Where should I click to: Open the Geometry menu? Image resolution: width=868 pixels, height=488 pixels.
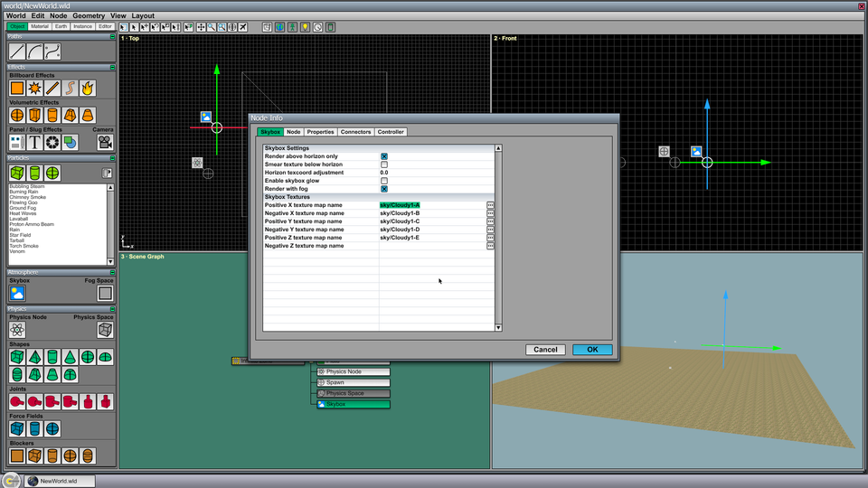coord(89,15)
